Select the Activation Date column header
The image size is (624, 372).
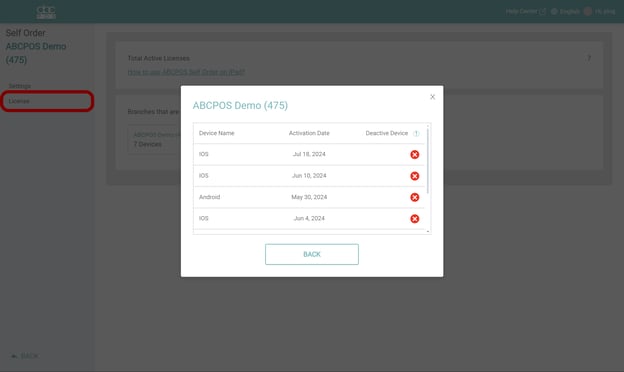pyautogui.click(x=309, y=133)
